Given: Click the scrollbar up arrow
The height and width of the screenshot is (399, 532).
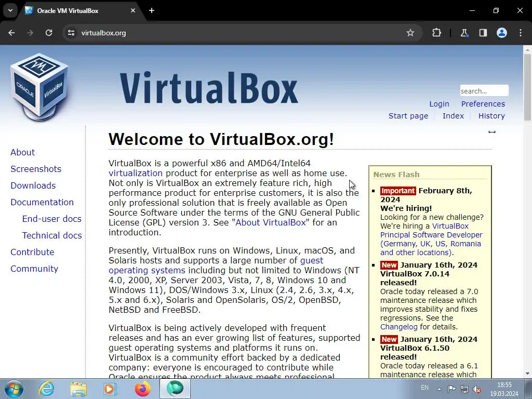Looking at the screenshot, I should [527, 50].
